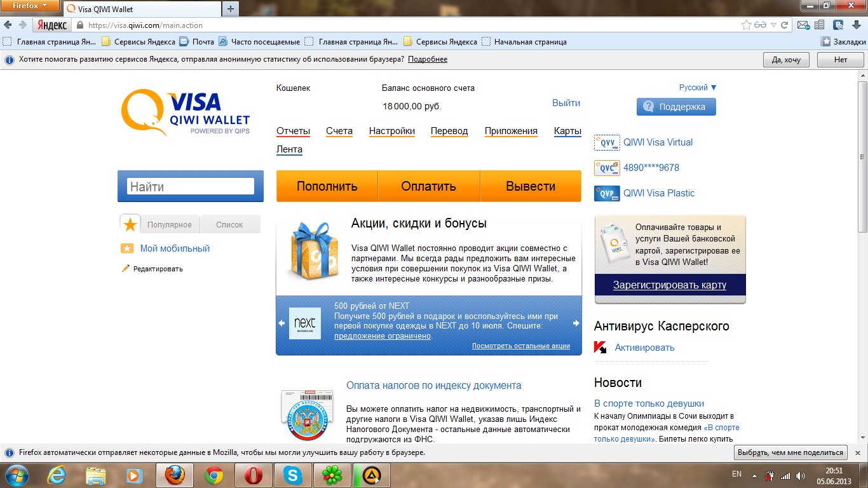This screenshot has width=868, height=488.
Task: Open the Настройки menu item
Action: pyautogui.click(x=392, y=131)
